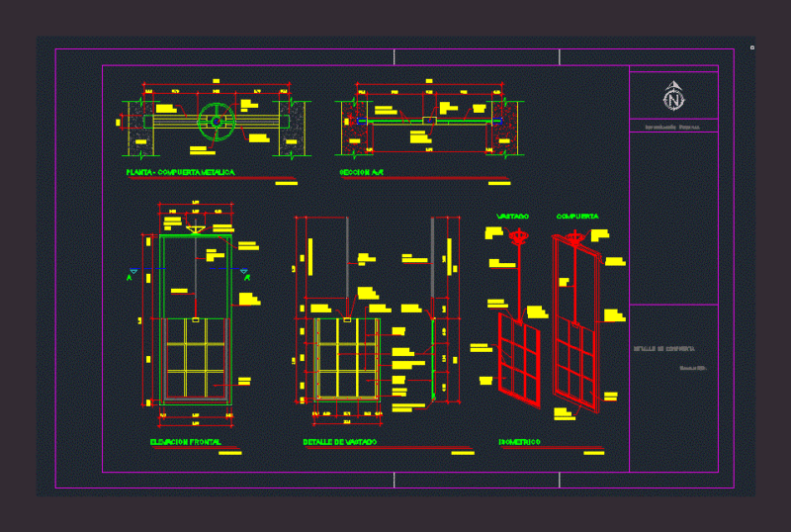This screenshot has height=532, width=791.
Task: Select "DETALLE DE COMPUERTA" text in title block
Action: coord(663,349)
